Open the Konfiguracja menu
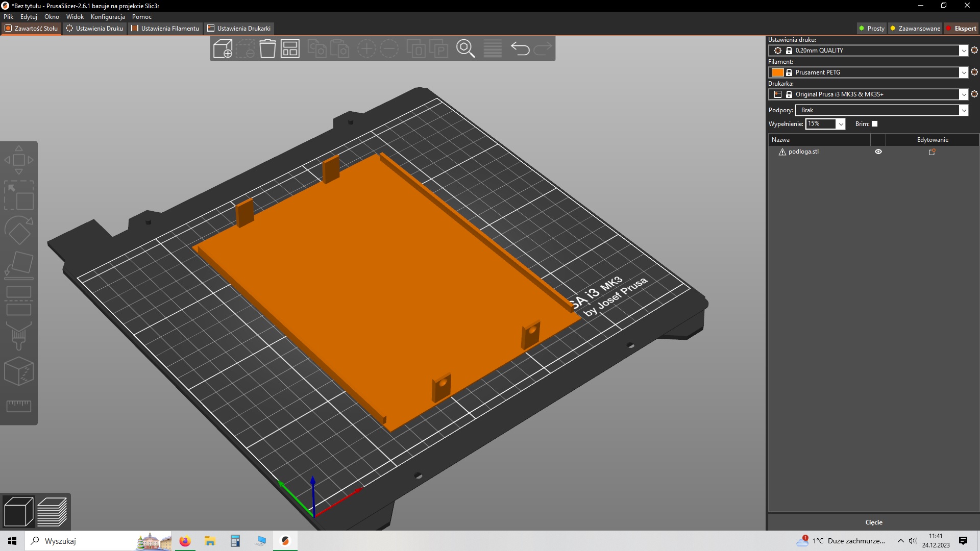This screenshot has width=980, height=551. [108, 17]
